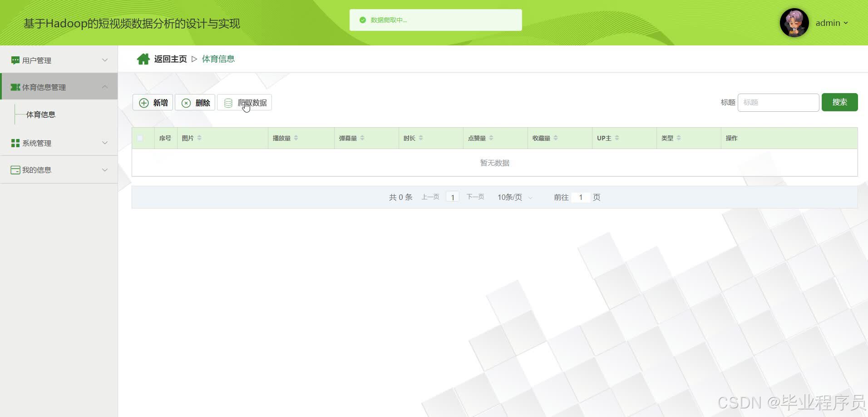Focus the 标题 search input field
Screen dimensions: 868x417
tap(778, 103)
